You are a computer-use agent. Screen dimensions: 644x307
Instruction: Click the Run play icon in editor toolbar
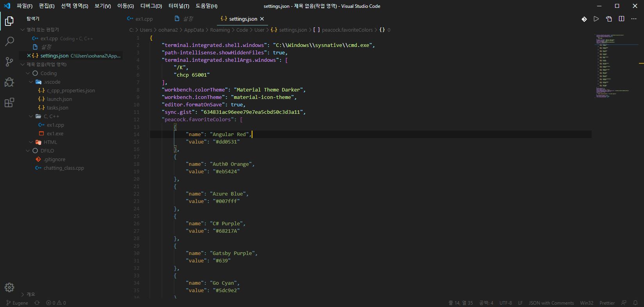click(x=596, y=19)
